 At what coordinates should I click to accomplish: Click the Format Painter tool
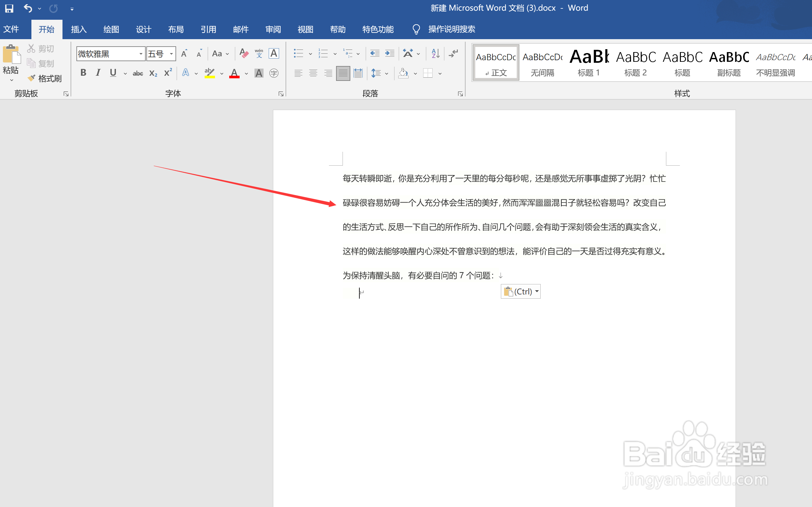pyautogui.click(x=45, y=78)
